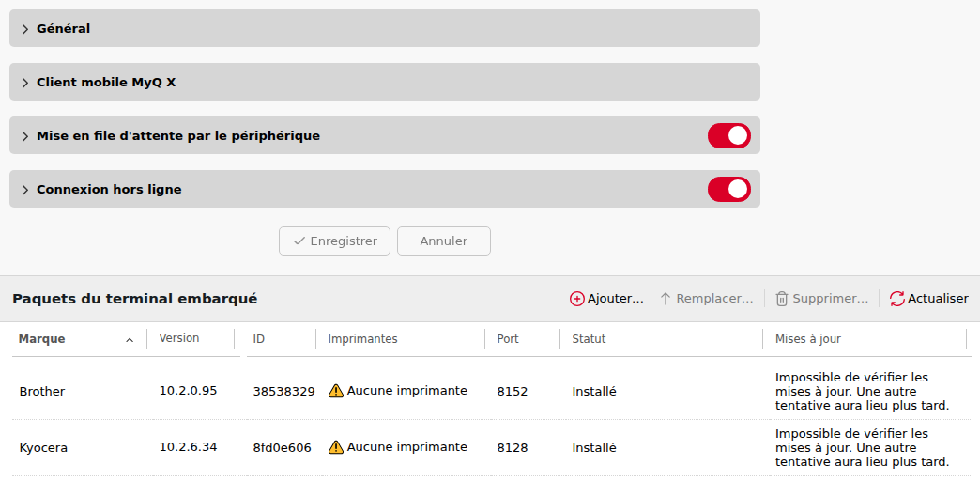980x497 pixels.
Task: Expand Mise en file d'attente par le périphérique chevron
Action: coord(25,136)
